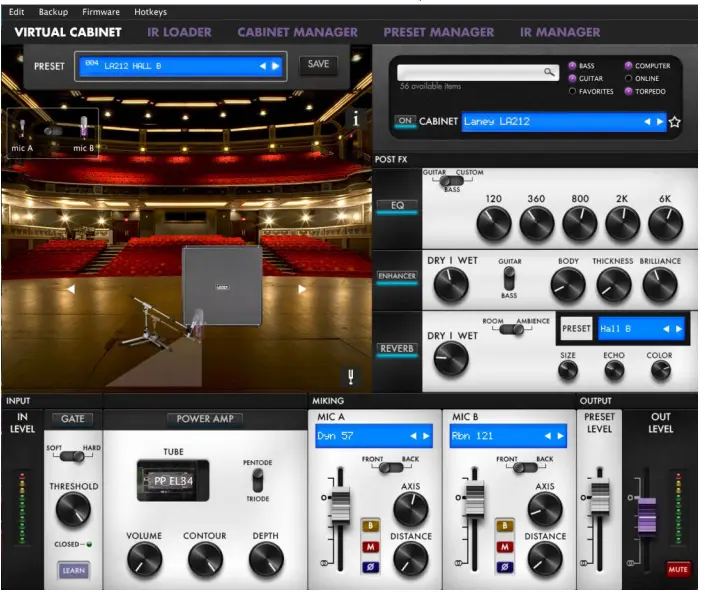Click the Preset Level fader

pyautogui.click(x=600, y=497)
